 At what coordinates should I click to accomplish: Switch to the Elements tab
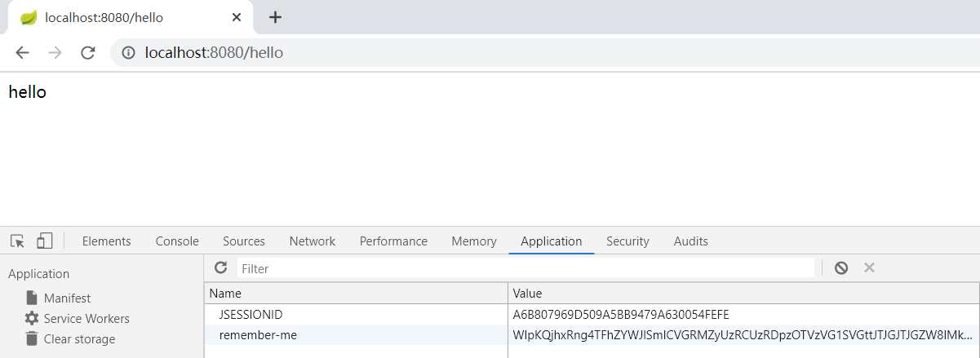(x=106, y=241)
